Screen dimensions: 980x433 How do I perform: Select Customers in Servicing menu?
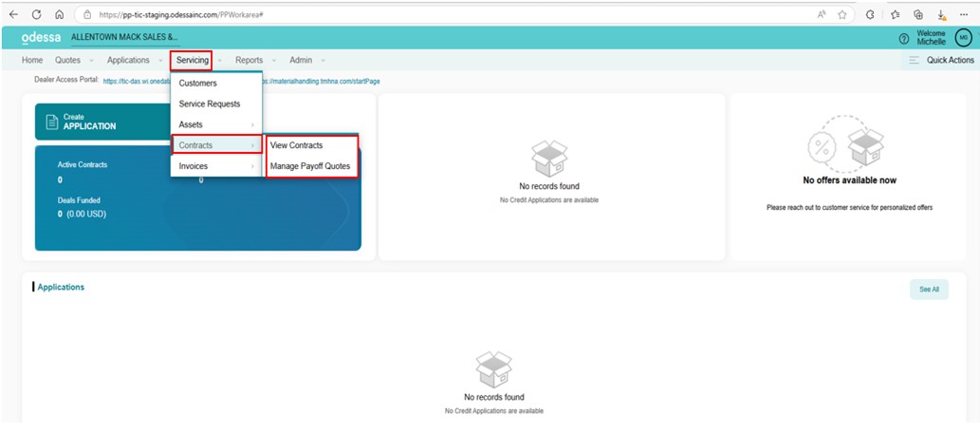click(197, 83)
